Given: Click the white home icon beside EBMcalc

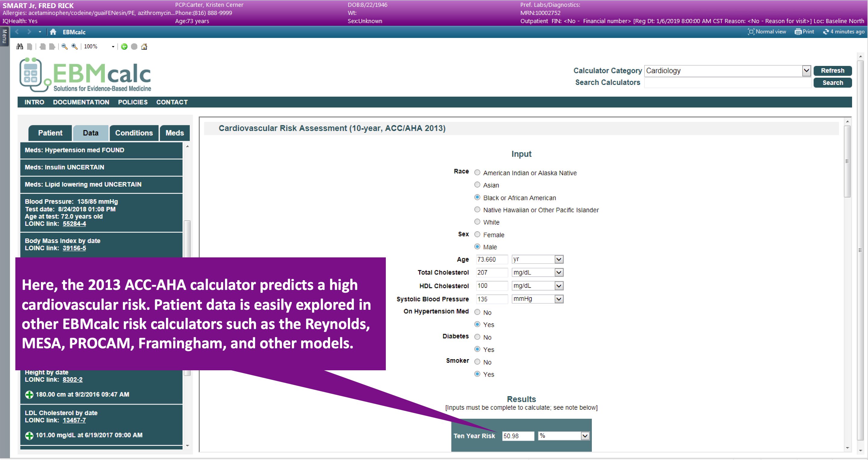Looking at the screenshot, I should [53, 32].
